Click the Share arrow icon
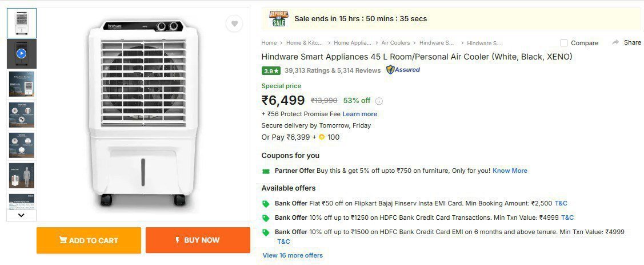The width and height of the screenshot is (644, 265). point(615,42)
